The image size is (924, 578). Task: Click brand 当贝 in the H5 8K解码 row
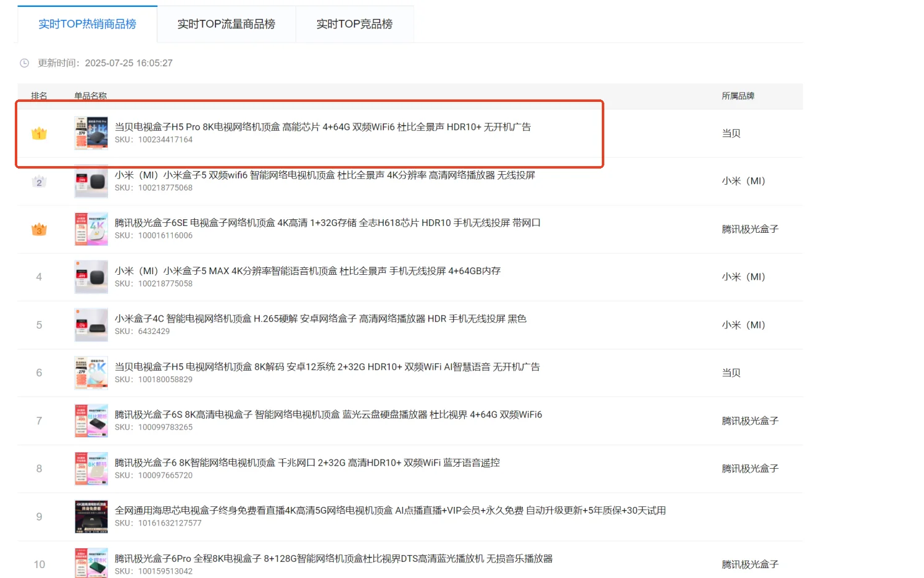tap(731, 373)
